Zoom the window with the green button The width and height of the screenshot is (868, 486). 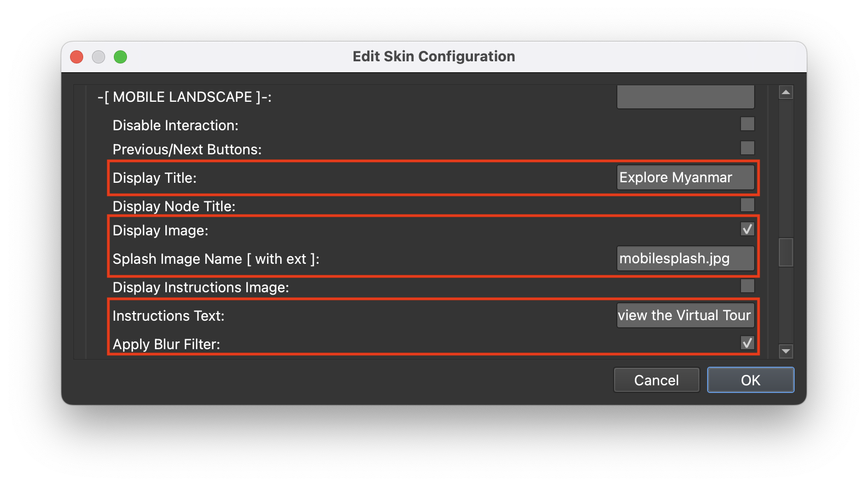point(120,57)
